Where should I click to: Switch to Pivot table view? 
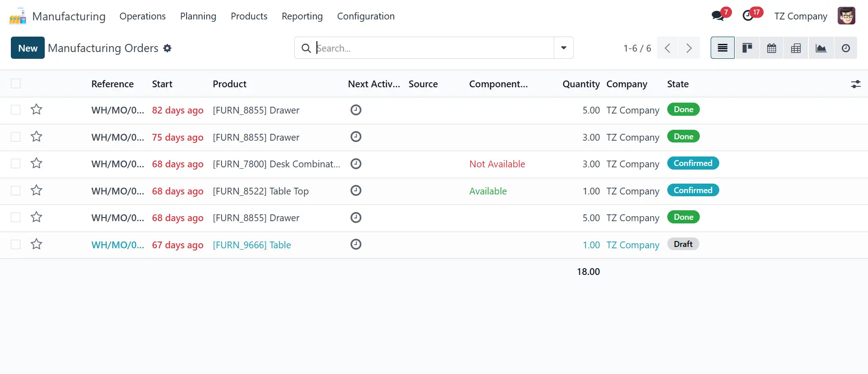[x=796, y=48]
